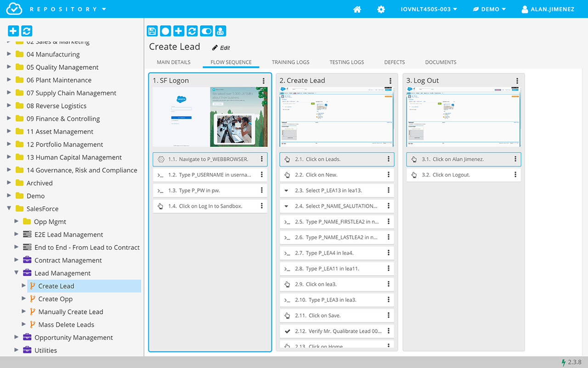The width and height of the screenshot is (588, 368).
Task: Open kebab menu for step 1.3 Type P_PW
Action: pyautogui.click(x=262, y=190)
